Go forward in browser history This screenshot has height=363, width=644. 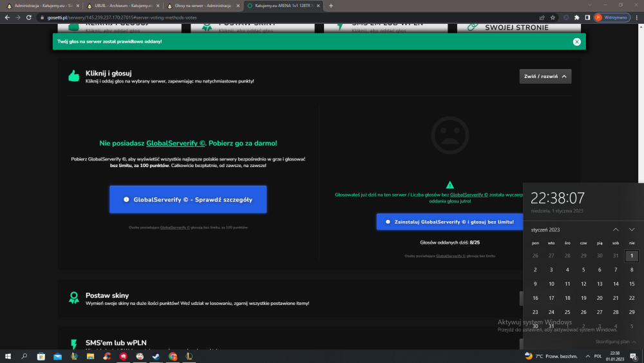[18, 17]
